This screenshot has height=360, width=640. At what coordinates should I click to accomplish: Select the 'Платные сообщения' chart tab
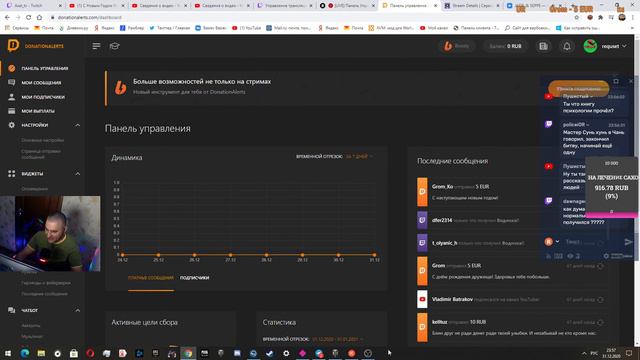(151, 278)
